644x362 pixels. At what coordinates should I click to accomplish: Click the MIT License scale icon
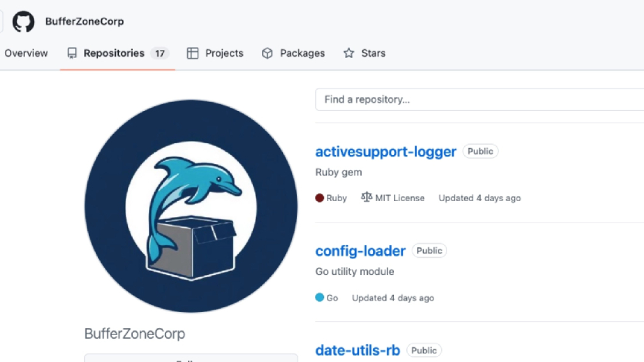pyautogui.click(x=367, y=197)
